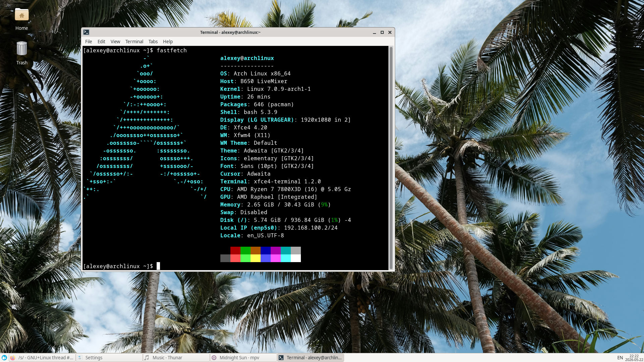
Task: Switch to Midnight Sun - mpv window
Action: point(244,358)
